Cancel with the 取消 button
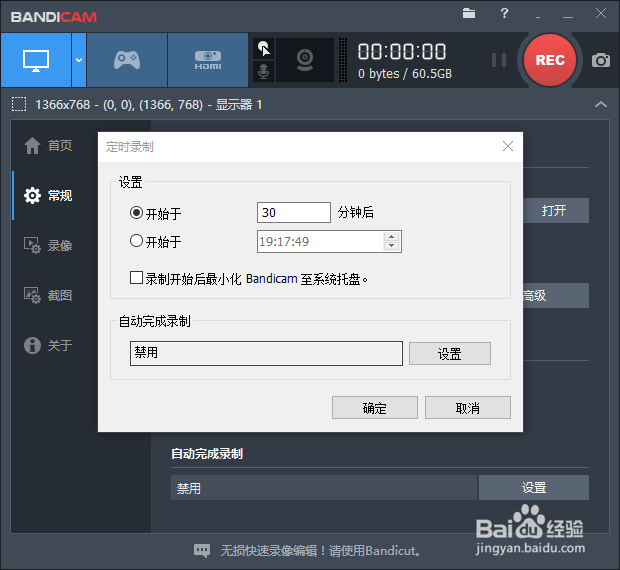 (x=468, y=408)
